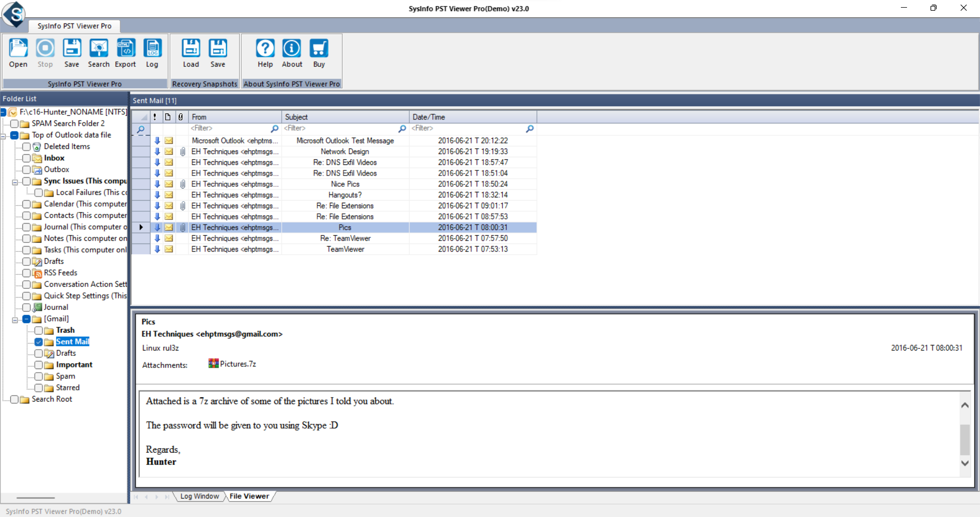The width and height of the screenshot is (980, 517).
Task: Collapse Top of Outlook data file node
Action: 3,136
